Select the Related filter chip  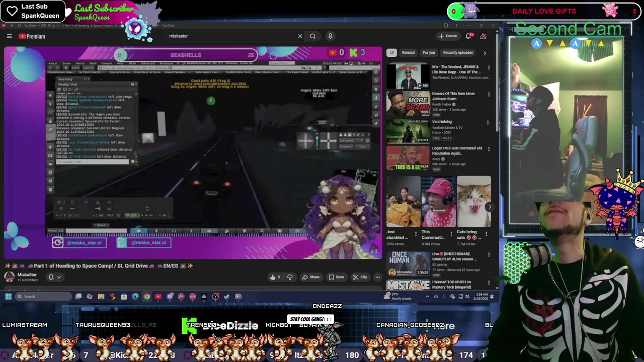pos(408,52)
